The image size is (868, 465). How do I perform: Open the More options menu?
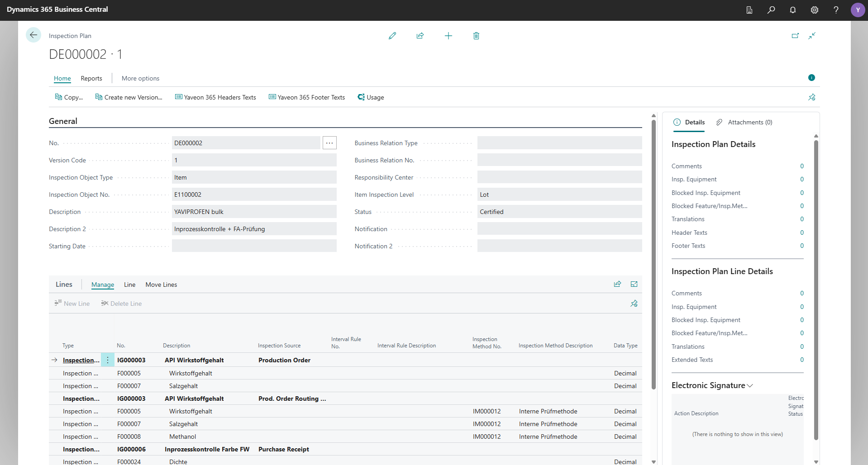coord(140,78)
